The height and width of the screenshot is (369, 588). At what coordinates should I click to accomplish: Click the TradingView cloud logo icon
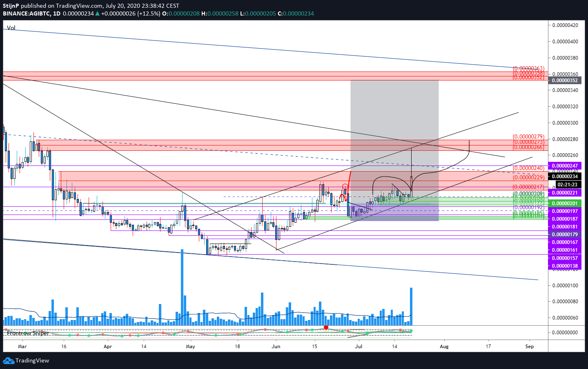coord(9,360)
